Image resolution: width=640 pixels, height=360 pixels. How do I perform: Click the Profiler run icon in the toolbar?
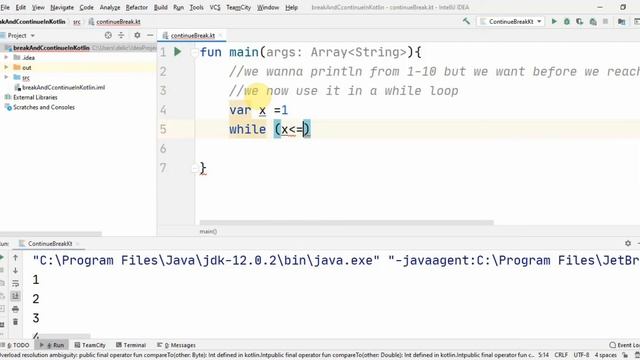click(x=593, y=21)
